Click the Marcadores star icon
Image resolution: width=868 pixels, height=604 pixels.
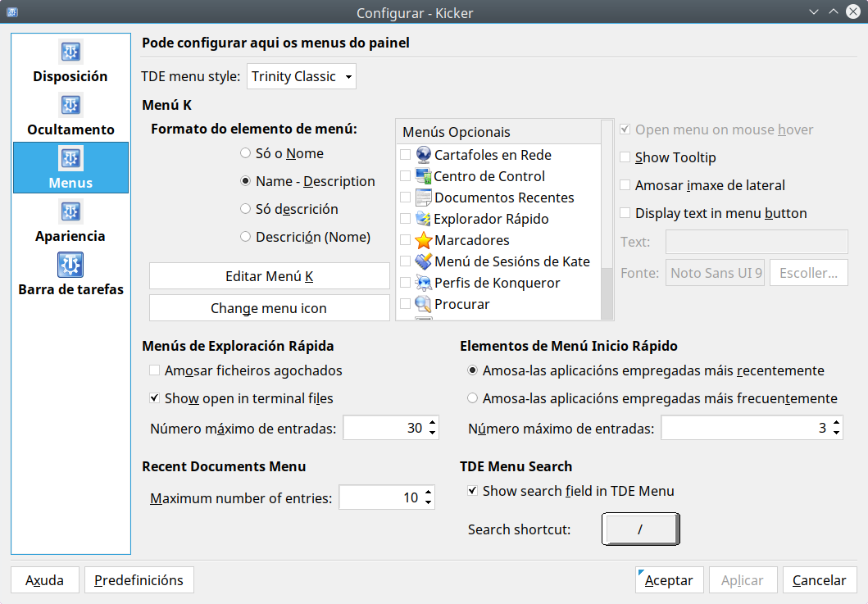point(424,240)
